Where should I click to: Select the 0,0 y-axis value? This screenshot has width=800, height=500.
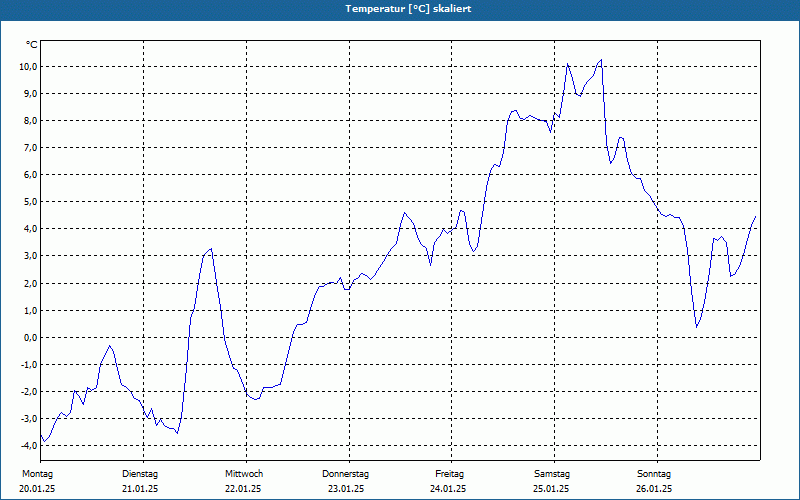(29, 337)
